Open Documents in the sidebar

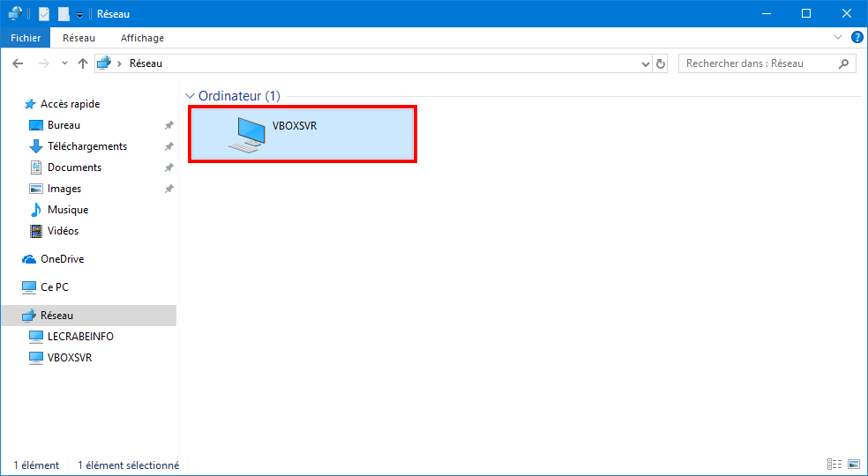pyautogui.click(x=74, y=167)
